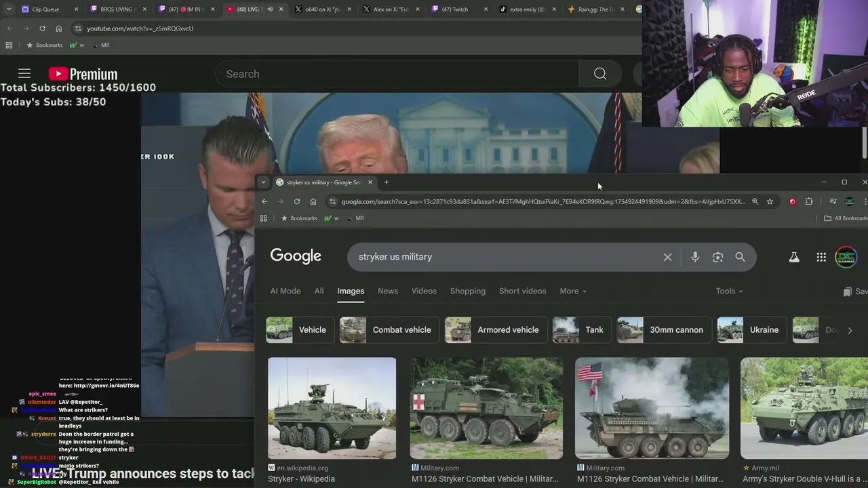
Task: Open All Bookmarks folder
Action: 845,218
